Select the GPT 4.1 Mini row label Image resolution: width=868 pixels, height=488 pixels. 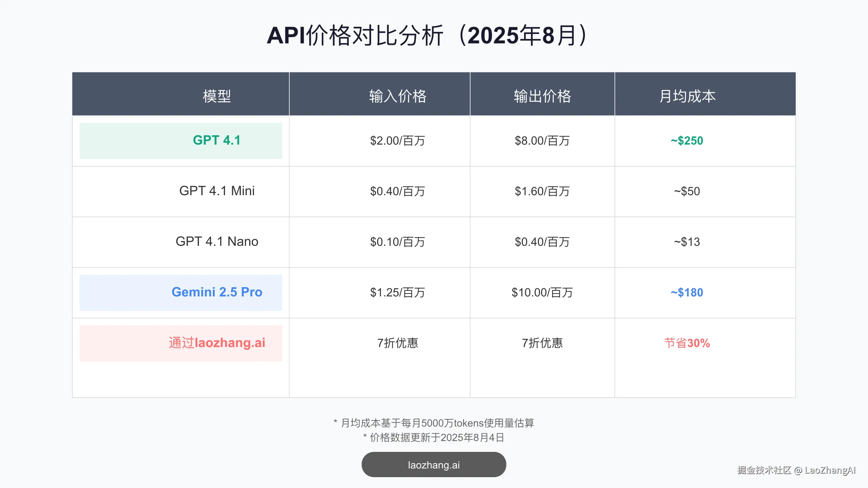216,191
